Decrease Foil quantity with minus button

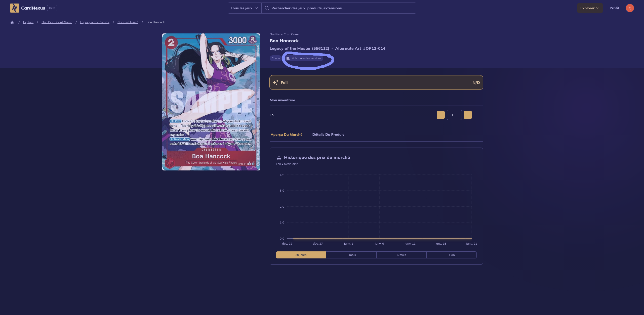point(440,115)
